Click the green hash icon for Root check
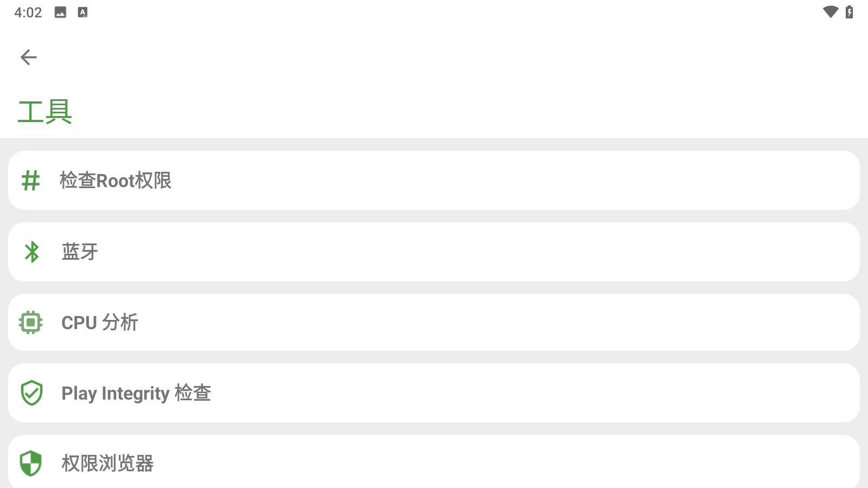Image resolution: width=868 pixels, height=488 pixels. tap(31, 181)
